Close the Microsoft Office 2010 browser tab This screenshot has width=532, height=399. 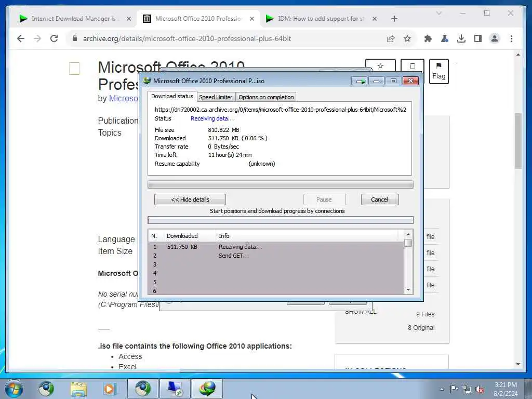[x=252, y=19]
